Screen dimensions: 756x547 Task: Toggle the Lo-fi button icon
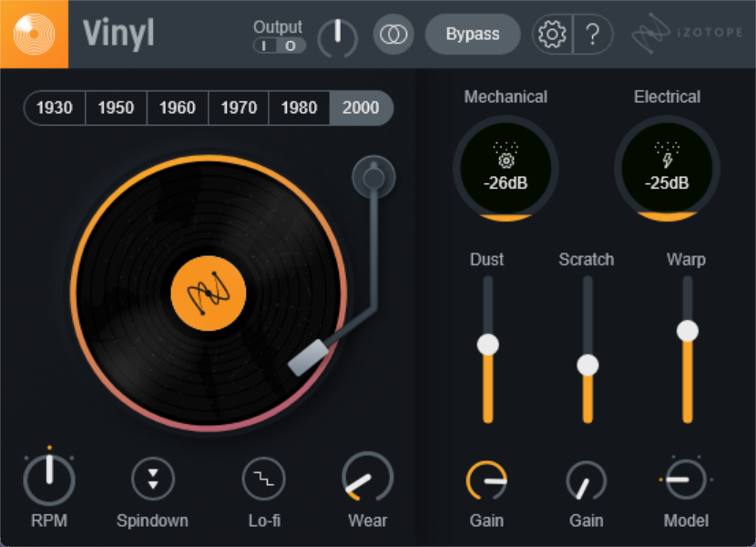pos(264,478)
